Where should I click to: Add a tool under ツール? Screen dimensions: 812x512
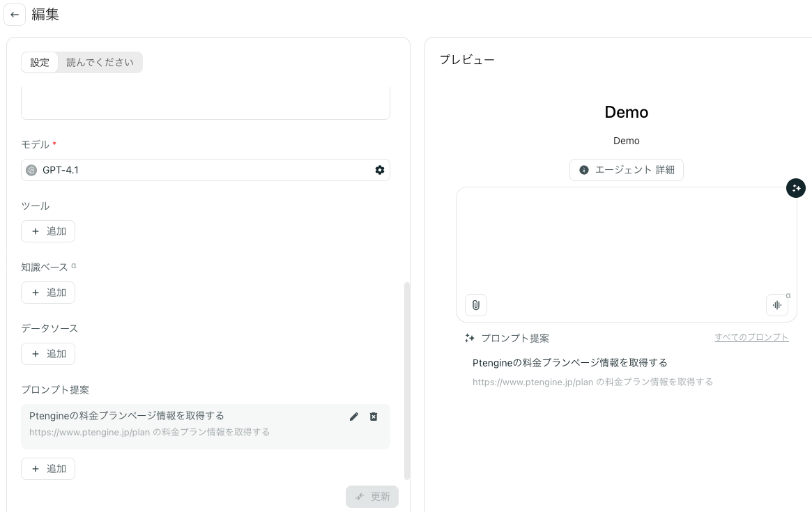[48, 231]
